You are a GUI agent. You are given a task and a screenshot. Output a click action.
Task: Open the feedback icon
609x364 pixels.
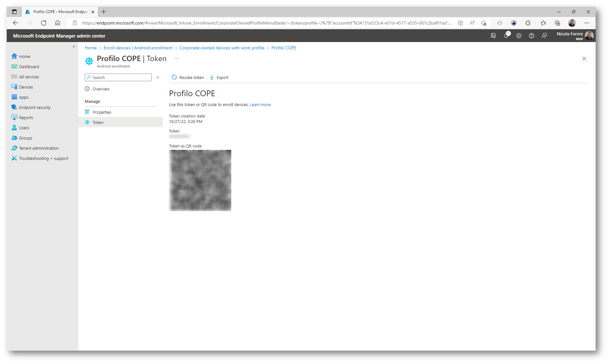pos(544,36)
